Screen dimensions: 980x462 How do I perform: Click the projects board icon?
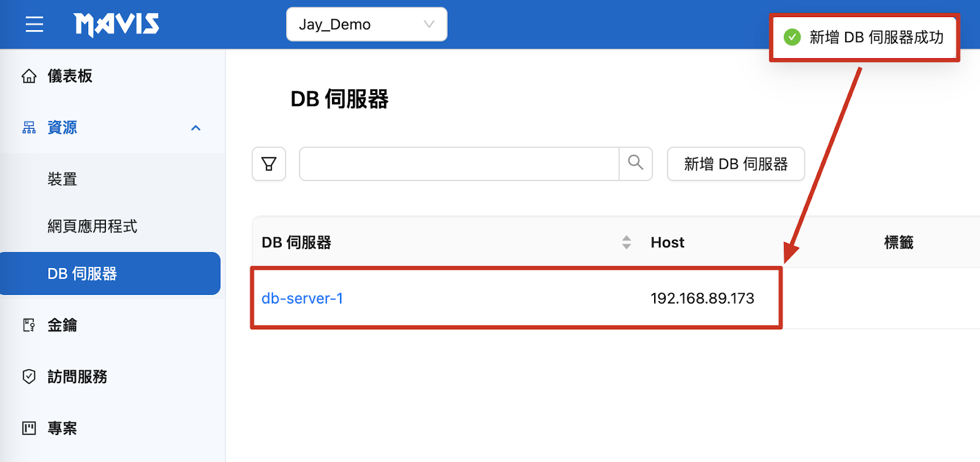tap(29, 428)
